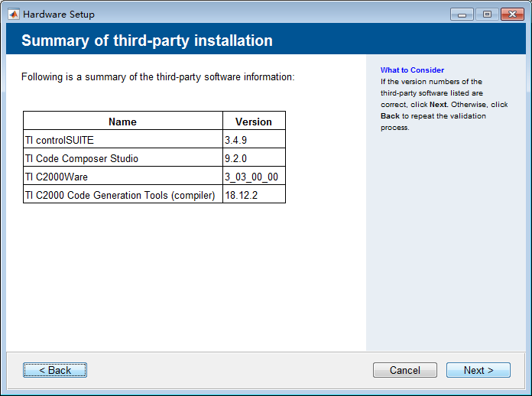Click version 3.4.9 cell
This screenshot has height=396, width=532.
(x=254, y=139)
